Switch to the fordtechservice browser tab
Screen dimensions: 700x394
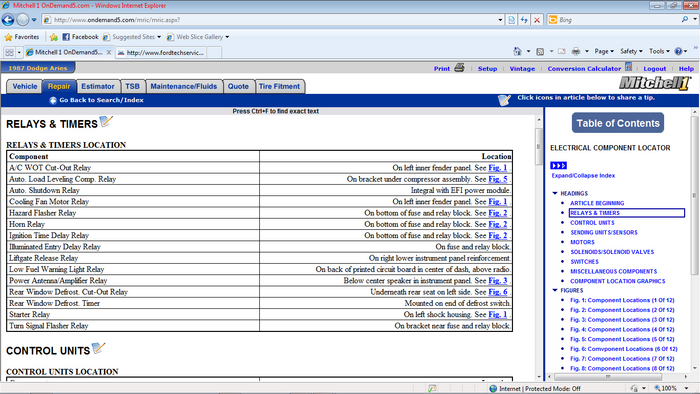(x=161, y=53)
